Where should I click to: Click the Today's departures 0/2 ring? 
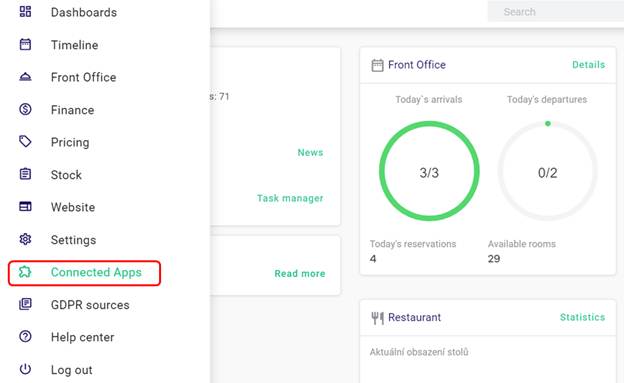pyautogui.click(x=548, y=171)
